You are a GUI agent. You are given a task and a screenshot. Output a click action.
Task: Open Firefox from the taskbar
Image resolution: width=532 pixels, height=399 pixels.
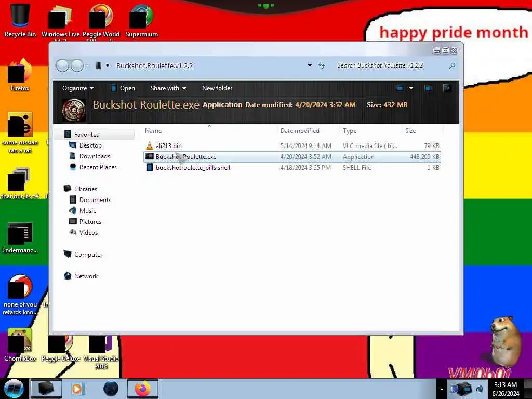tap(143, 389)
